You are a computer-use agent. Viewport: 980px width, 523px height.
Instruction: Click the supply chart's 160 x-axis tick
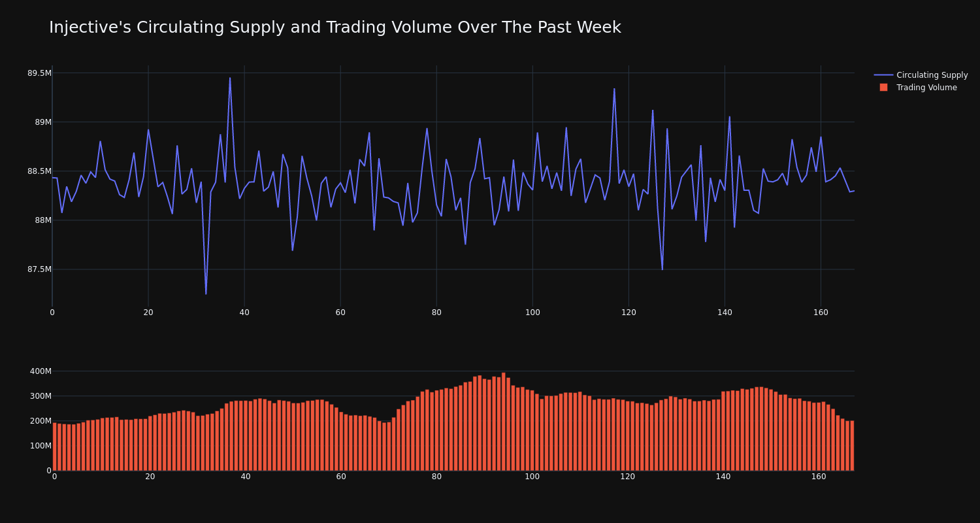(821, 312)
